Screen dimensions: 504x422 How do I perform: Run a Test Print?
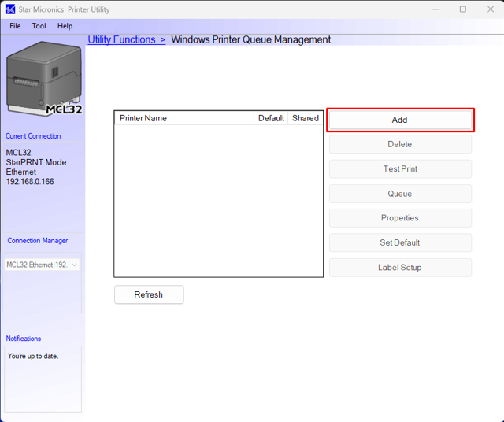[x=400, y=168]
